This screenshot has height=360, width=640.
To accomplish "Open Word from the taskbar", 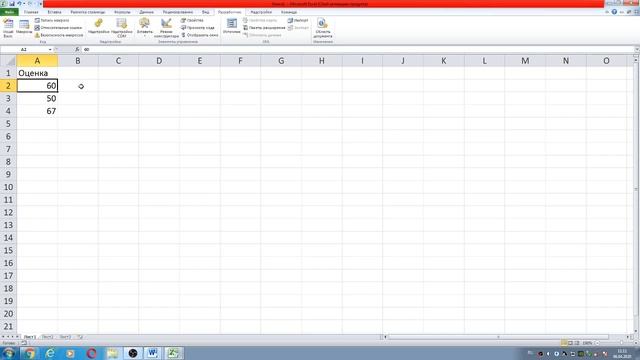I will [153, 353].
